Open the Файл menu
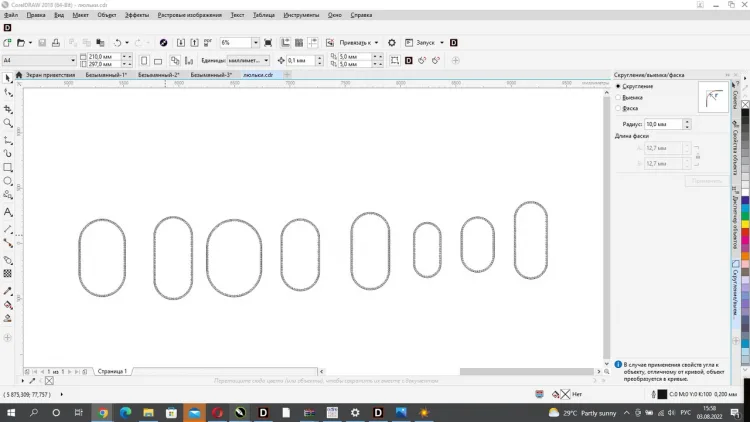The height and width of the screenshot is (422, 750). (x=11, y=15)
